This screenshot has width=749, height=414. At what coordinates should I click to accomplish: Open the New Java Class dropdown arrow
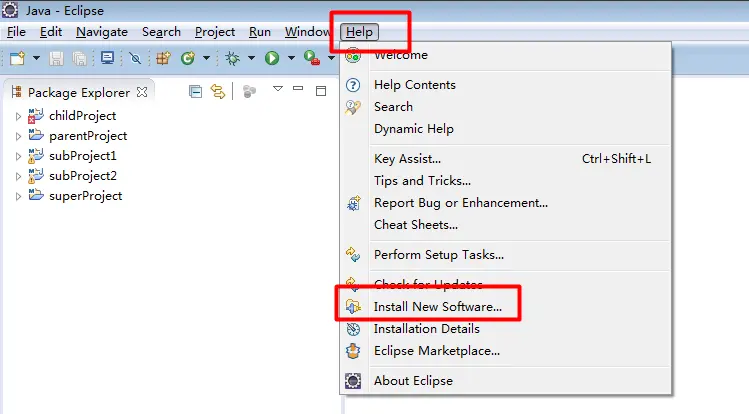point(206,58)
